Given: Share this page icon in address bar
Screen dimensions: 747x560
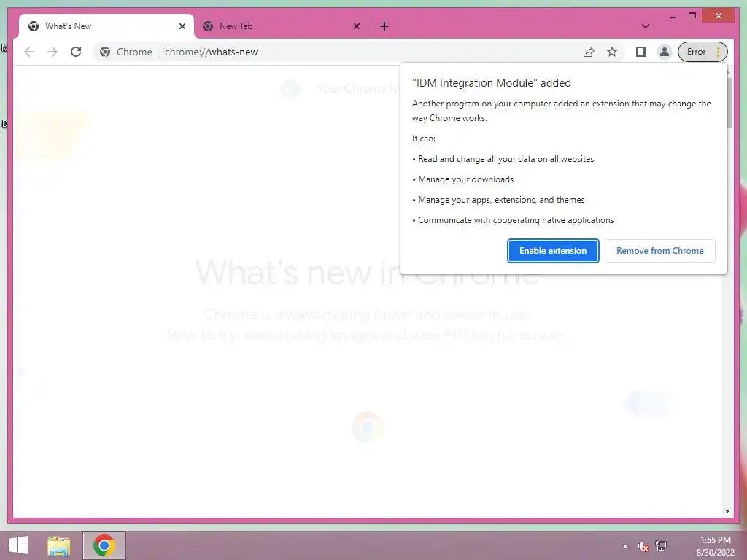Looking at the screenshot, I should tap(589, 52).
